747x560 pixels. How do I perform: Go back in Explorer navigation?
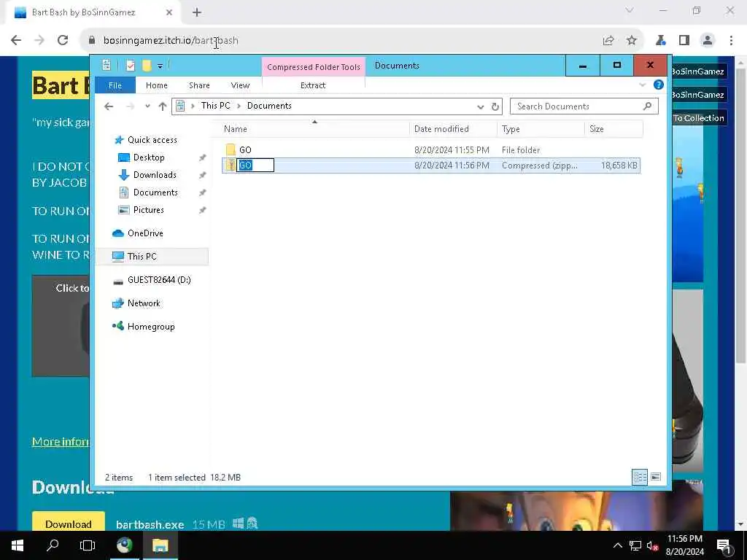click(x=109, y=106)
